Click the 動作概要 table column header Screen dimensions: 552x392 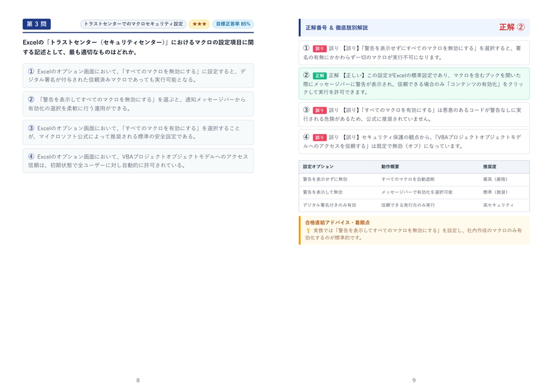(x=390, y=167)
